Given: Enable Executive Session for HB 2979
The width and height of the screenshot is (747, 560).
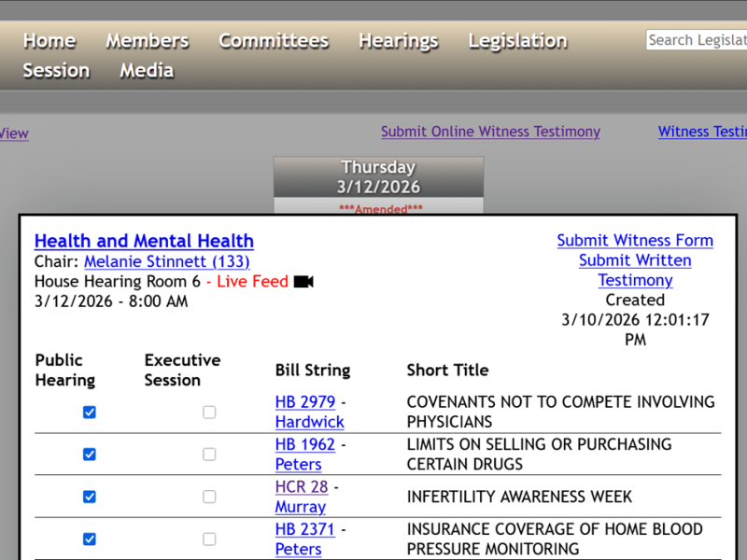Looking at the screenshot, I should point(209,412).
